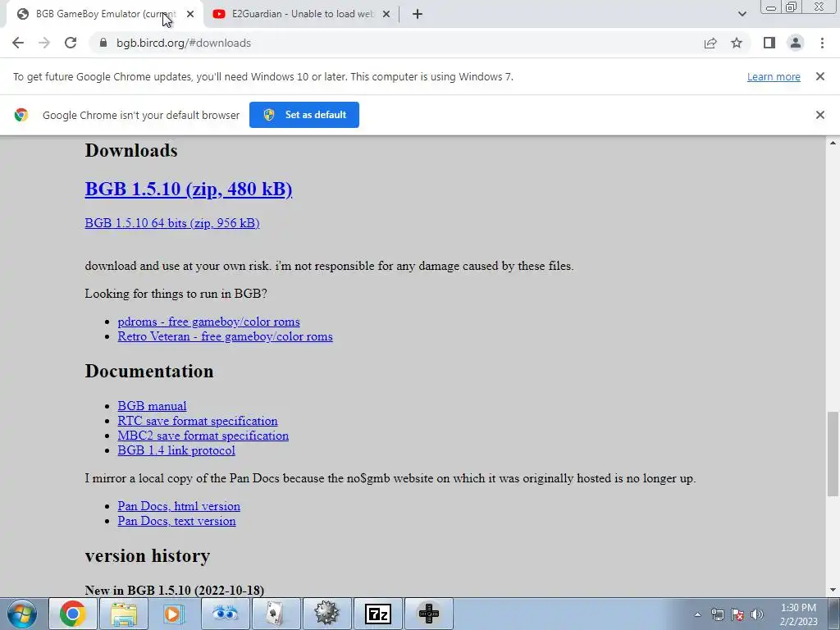
Task: Open Retro Veteran free roms link
Action: 225,336
